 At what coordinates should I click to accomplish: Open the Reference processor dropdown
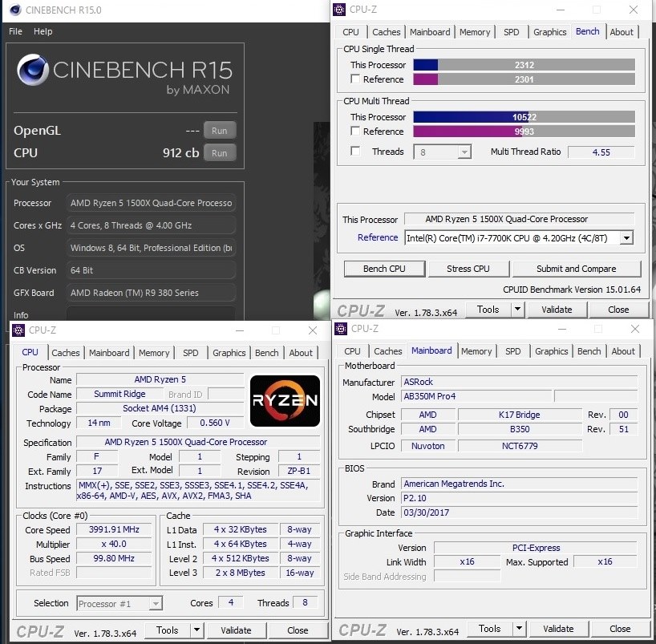pyautogui.click(x=626, y=238)
